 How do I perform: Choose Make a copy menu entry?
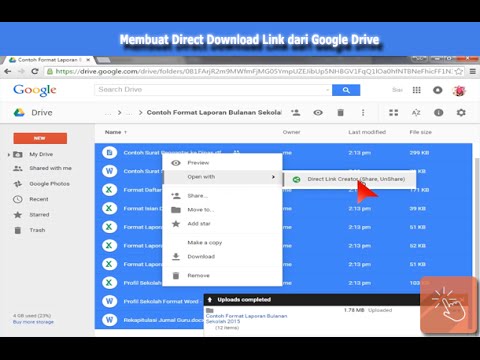pyautogui.click(x=222, y=243)
